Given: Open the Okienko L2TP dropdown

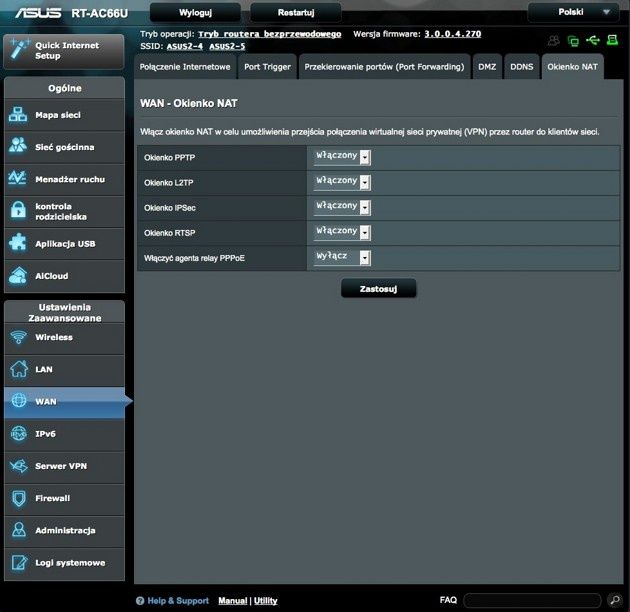Looking at the screenshot, I should coord(342,182).
